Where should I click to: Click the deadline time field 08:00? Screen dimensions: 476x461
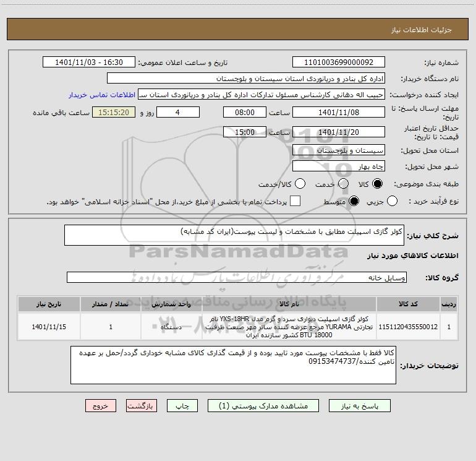[x=245, y=112]
